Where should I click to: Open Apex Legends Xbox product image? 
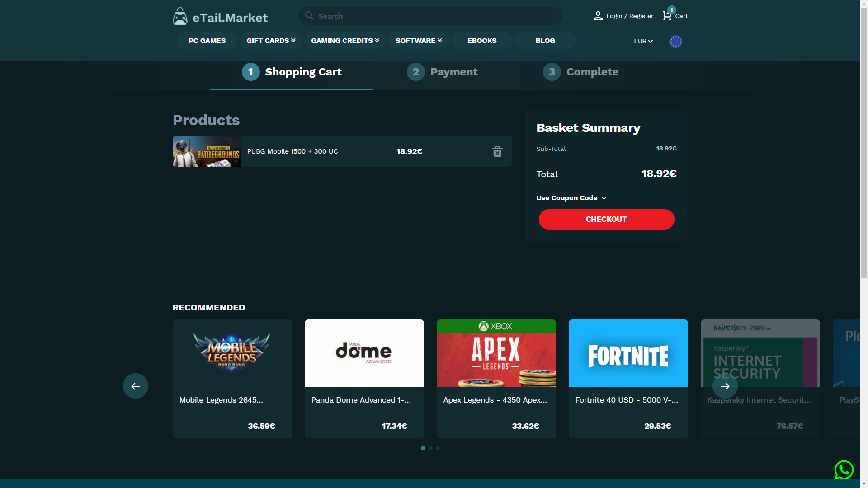(496, 353)
